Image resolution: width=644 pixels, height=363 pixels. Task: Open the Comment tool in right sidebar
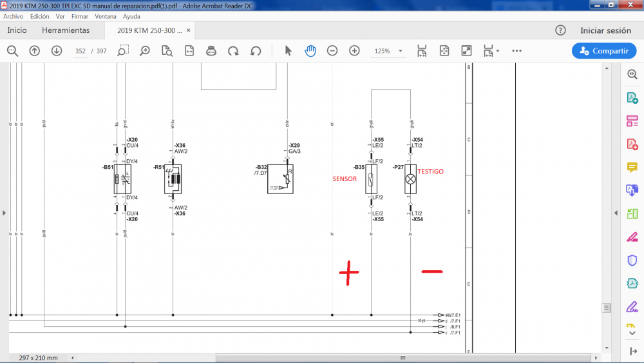632,167
